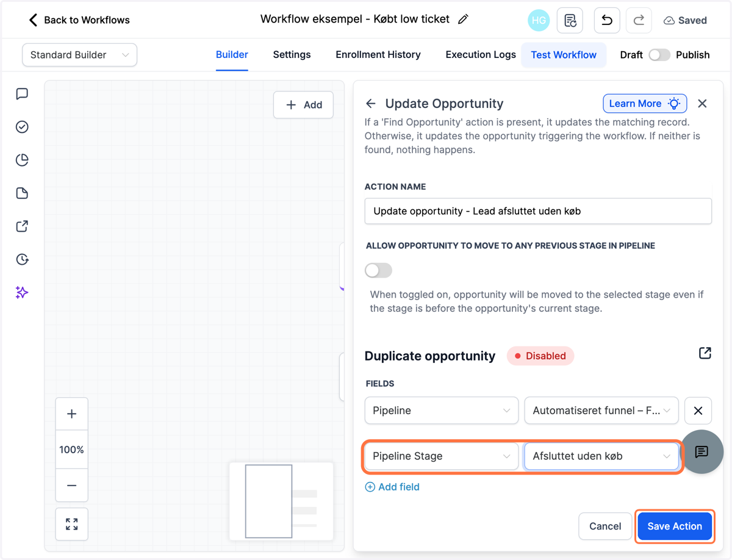Click the 100% zoom level

[x=71, y=450]
